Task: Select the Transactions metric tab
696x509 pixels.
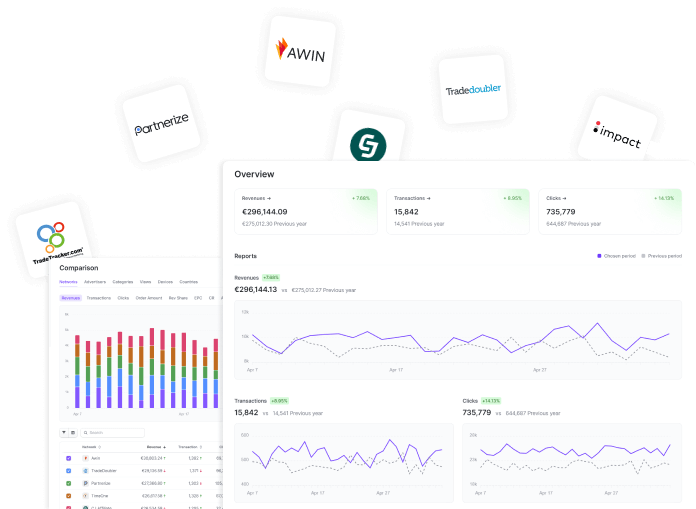Action: pyautogui.click(x=99, y=298)
